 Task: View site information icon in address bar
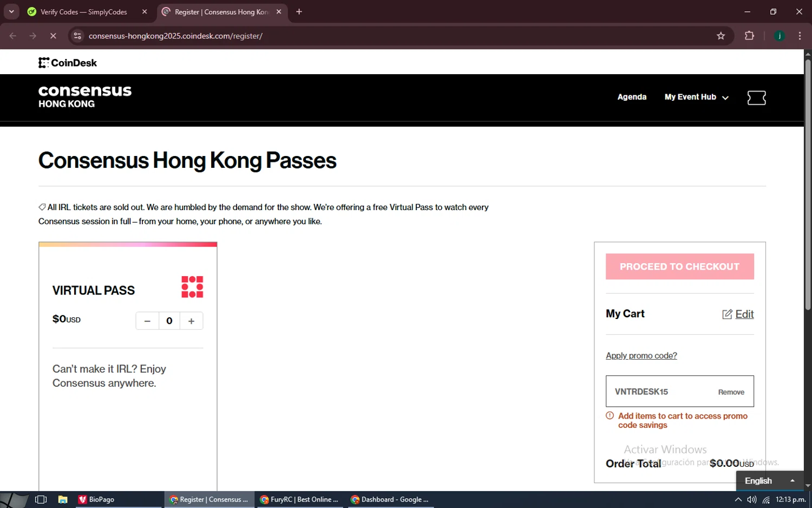click(78, 36)
